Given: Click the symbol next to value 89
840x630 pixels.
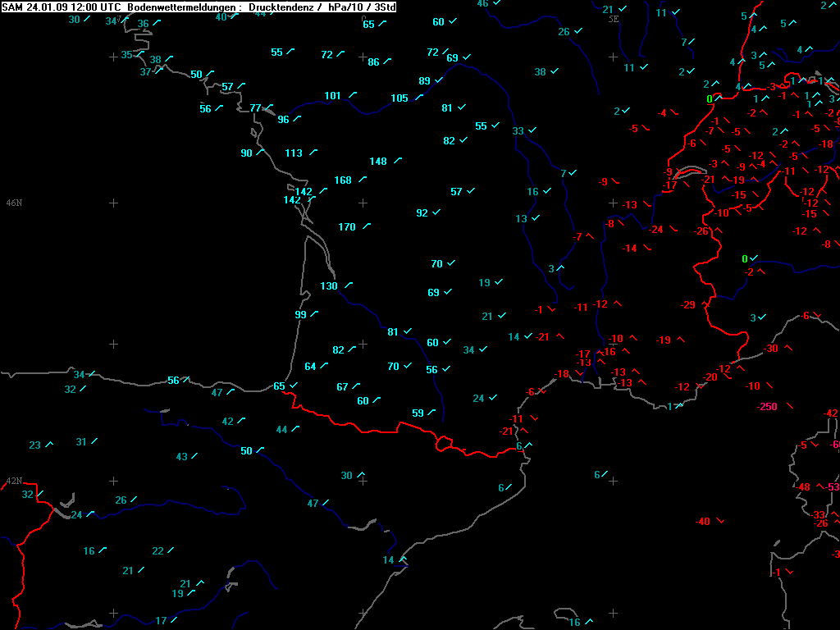Looking at the screenshot, I should 438,80.
